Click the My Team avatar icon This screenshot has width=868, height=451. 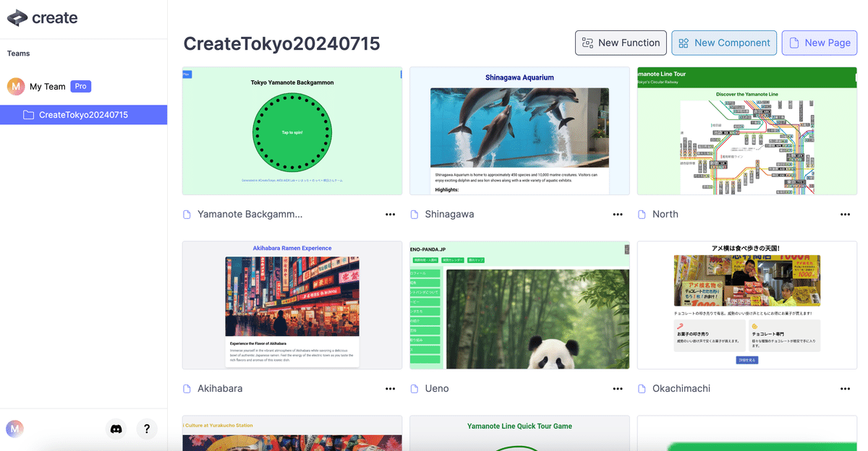pos(16,87)
